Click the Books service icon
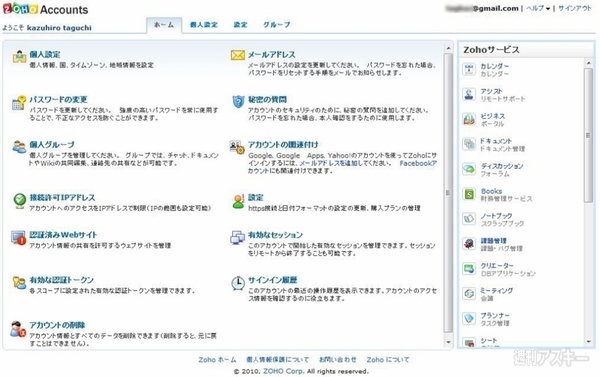This screenshot has height=377, width=600. coord(469,194)
